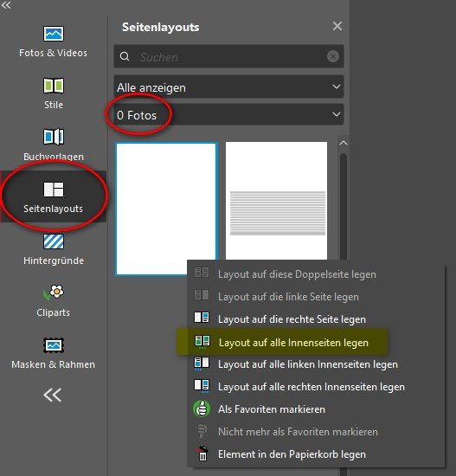Open the Cliparts sidebar section
Image resolution: width=456 pixels, height=476 pixels.
point(54,300)
